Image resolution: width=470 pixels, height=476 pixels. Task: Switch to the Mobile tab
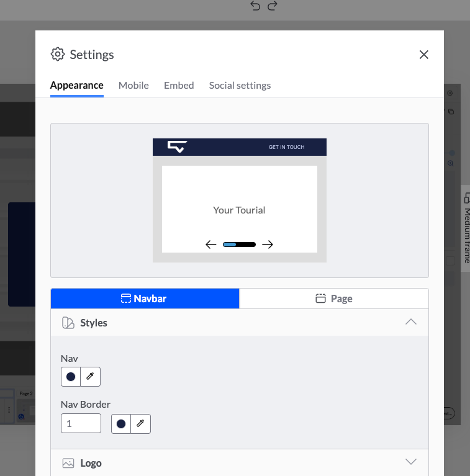pos(133,86)
